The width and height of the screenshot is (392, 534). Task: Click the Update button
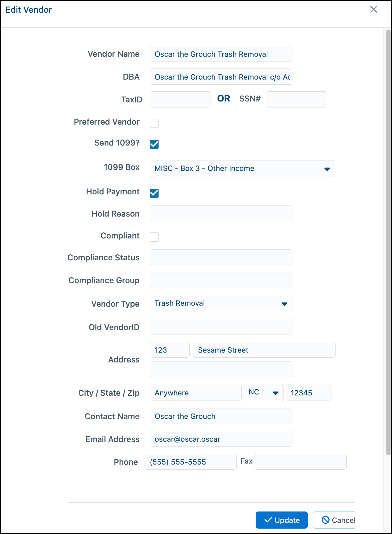[282, 520]
